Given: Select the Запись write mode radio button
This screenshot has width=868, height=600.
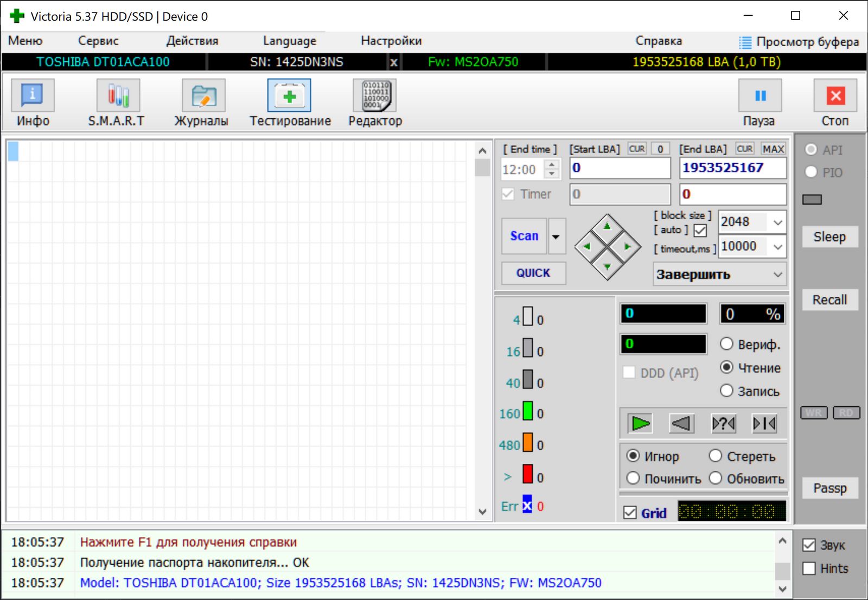Looking at the screenshot, I should point(726,391).
